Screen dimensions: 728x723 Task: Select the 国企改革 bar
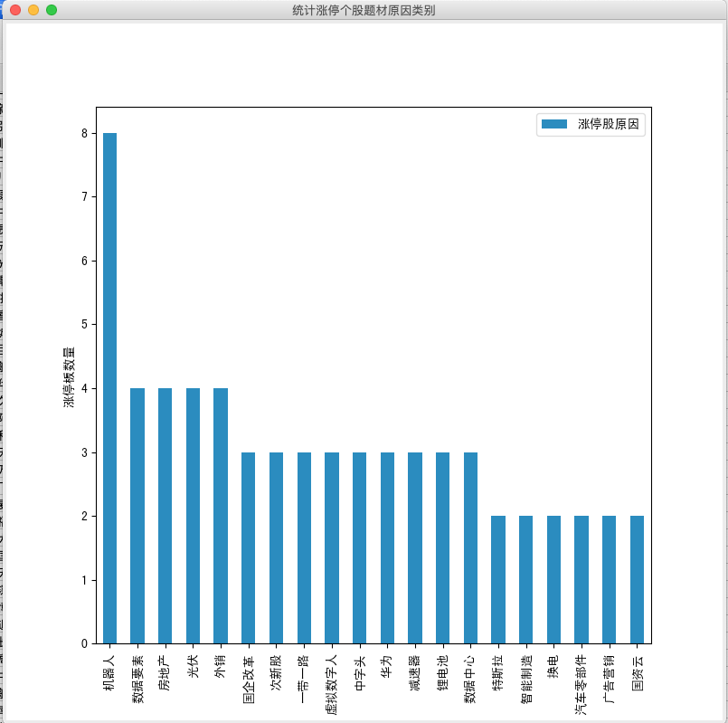(249, 547)
